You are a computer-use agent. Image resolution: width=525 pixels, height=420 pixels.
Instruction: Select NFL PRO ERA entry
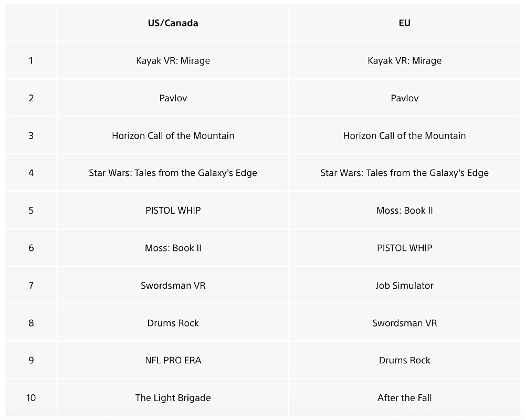point(173,360)
